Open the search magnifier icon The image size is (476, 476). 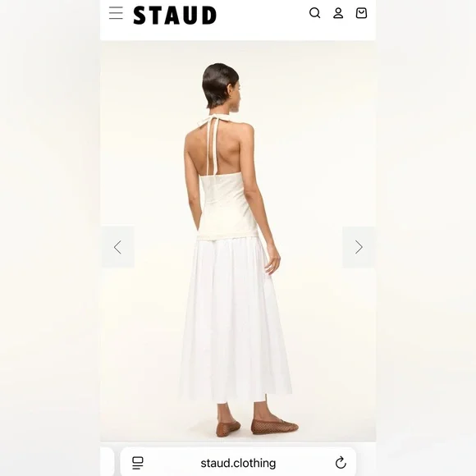coord(315,13)
